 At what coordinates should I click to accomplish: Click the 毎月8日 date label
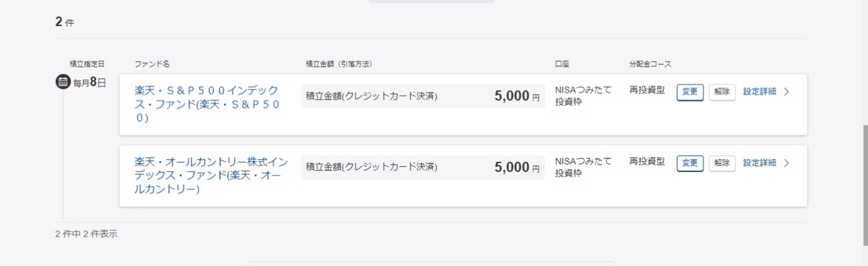[x=90, y=82]
